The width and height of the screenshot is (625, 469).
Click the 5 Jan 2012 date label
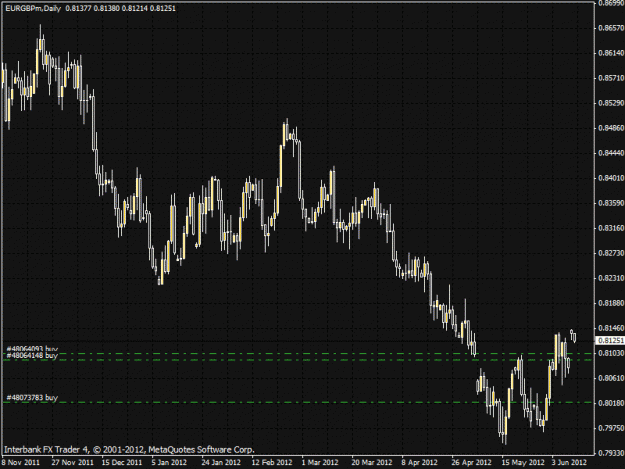(169, 463)
